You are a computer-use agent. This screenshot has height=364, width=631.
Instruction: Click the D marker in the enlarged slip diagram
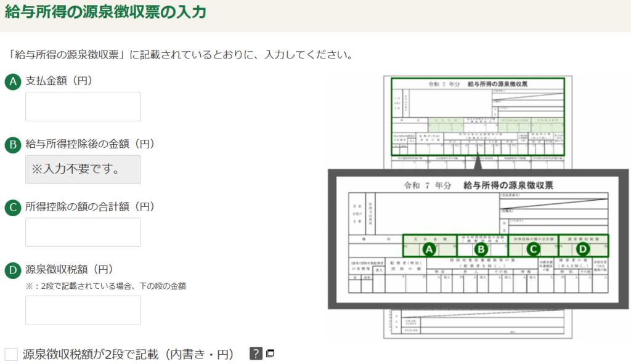[583, 249]
